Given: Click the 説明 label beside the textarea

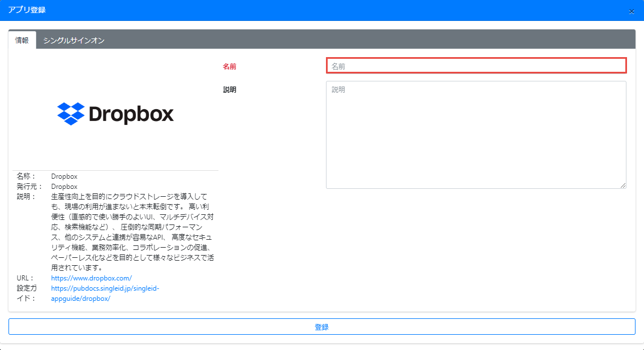Looking at the screenshot, I should 229,89.
